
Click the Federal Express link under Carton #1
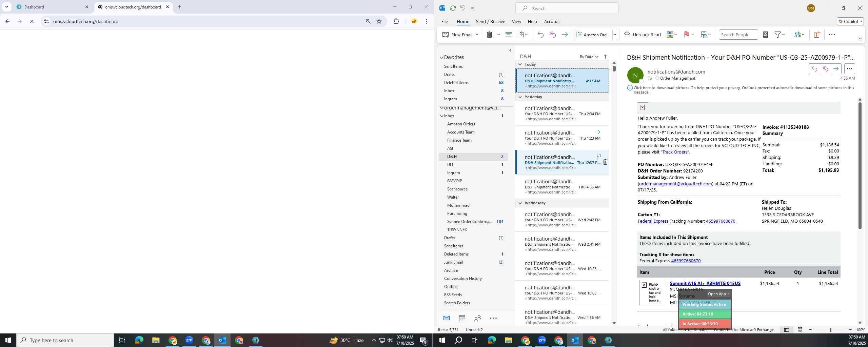pos(653,221)
